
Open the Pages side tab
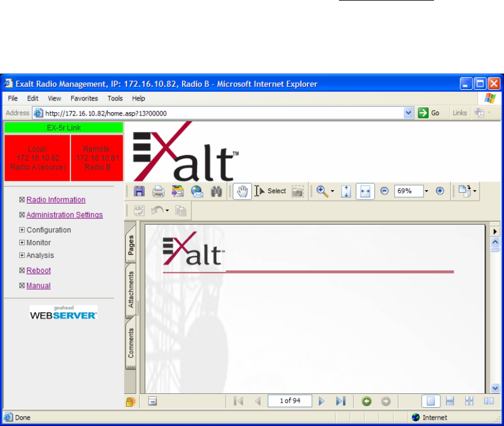[131, 245]
